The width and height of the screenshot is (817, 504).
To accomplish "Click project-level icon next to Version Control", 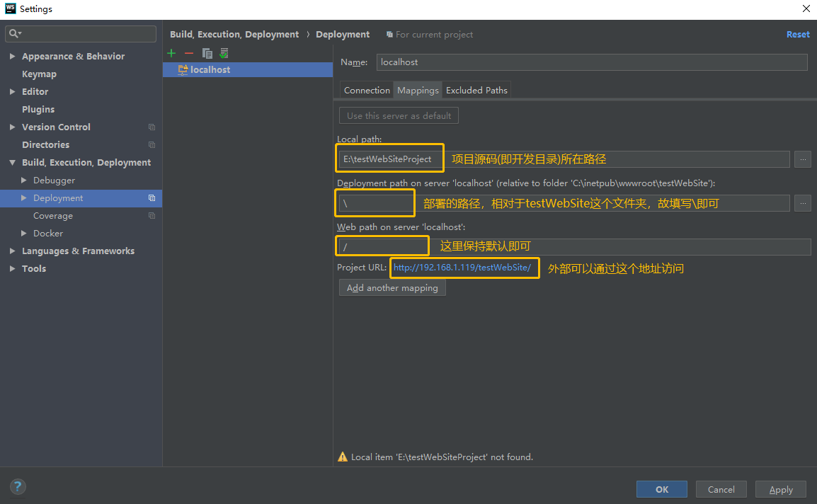I will click(152, 127).
